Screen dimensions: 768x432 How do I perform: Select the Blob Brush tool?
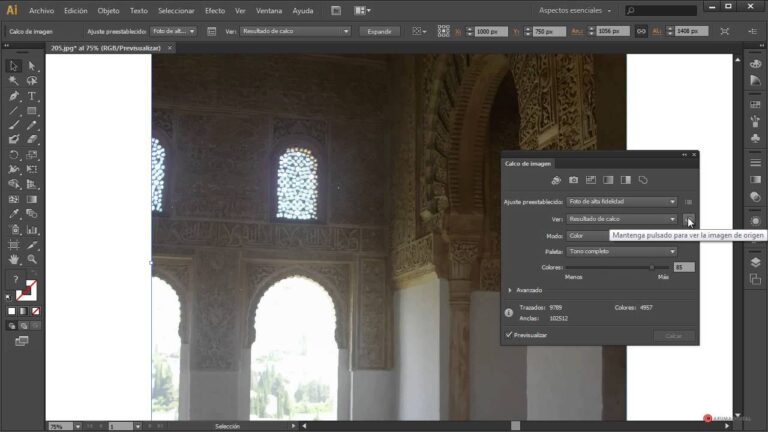[14, 140]
